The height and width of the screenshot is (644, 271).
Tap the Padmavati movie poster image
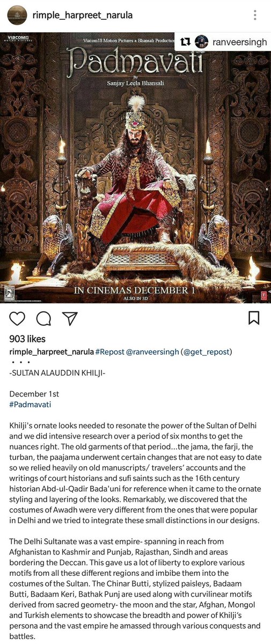[135, 168]
